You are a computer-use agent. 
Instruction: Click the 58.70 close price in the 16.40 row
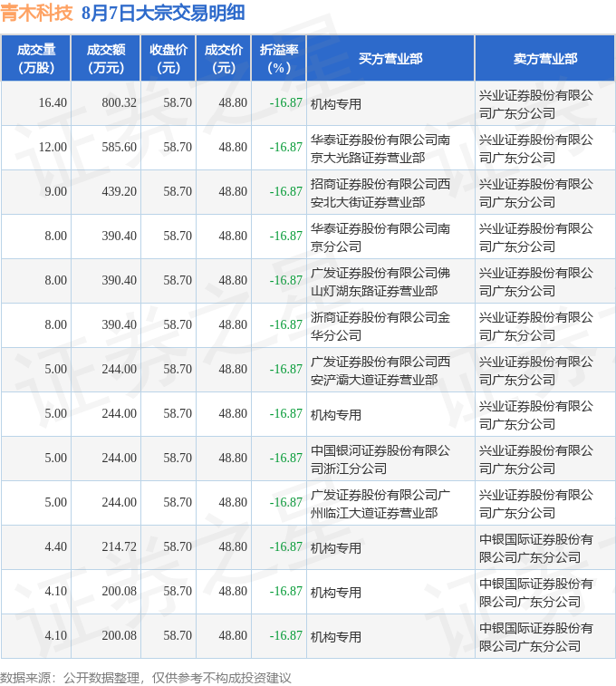(x=178, y=102)
